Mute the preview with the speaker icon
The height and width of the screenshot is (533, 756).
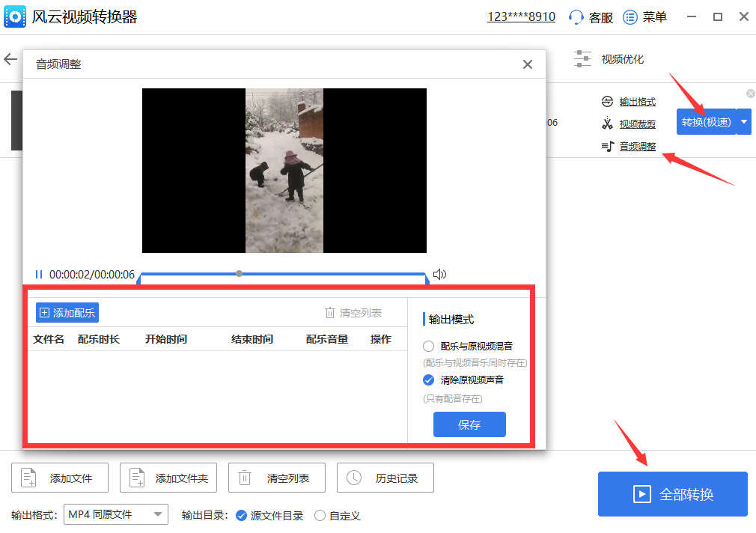(439, 275)
